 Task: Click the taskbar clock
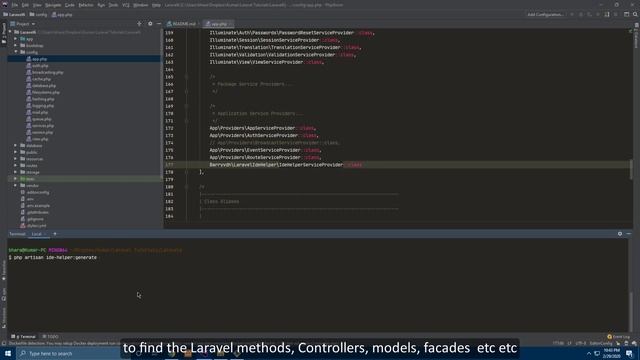(x=611, y=353)
